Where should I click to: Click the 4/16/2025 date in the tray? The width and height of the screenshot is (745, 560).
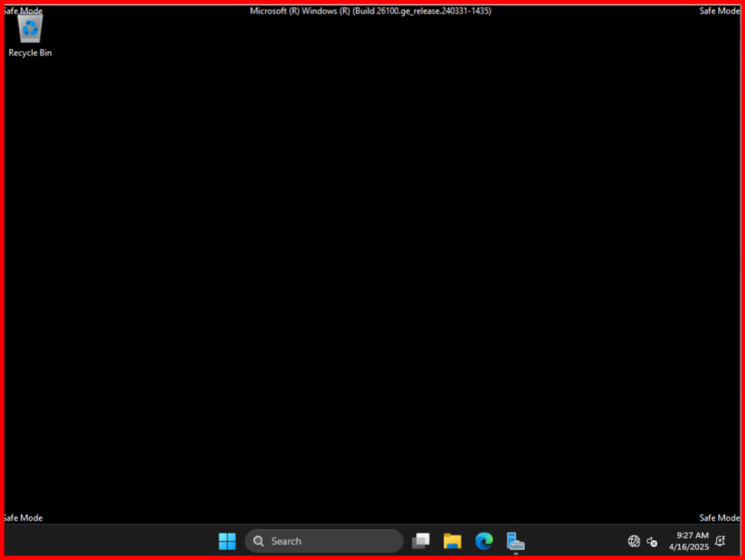tap(688, 547)
